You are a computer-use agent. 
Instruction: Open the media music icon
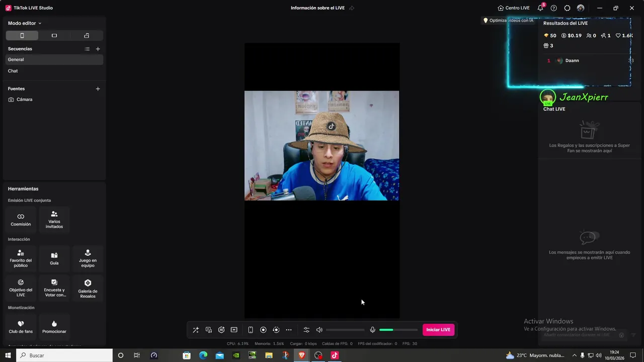click(x=209, y=330)
